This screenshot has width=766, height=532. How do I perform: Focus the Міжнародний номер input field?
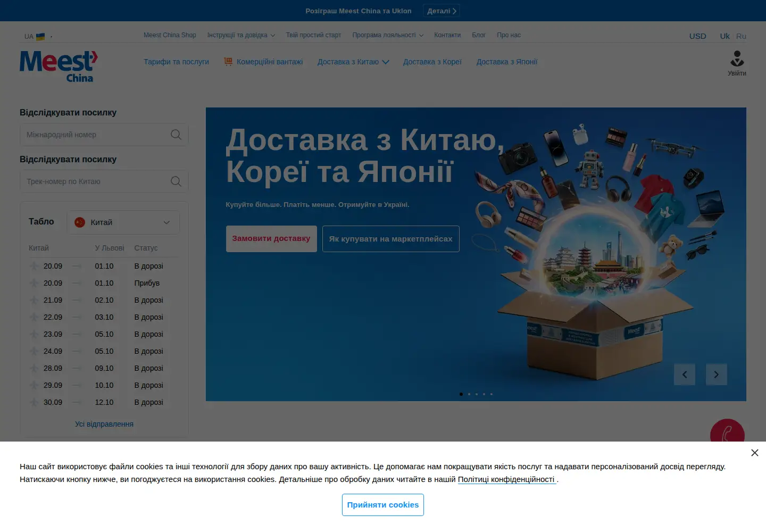click(x=104, y=135)
